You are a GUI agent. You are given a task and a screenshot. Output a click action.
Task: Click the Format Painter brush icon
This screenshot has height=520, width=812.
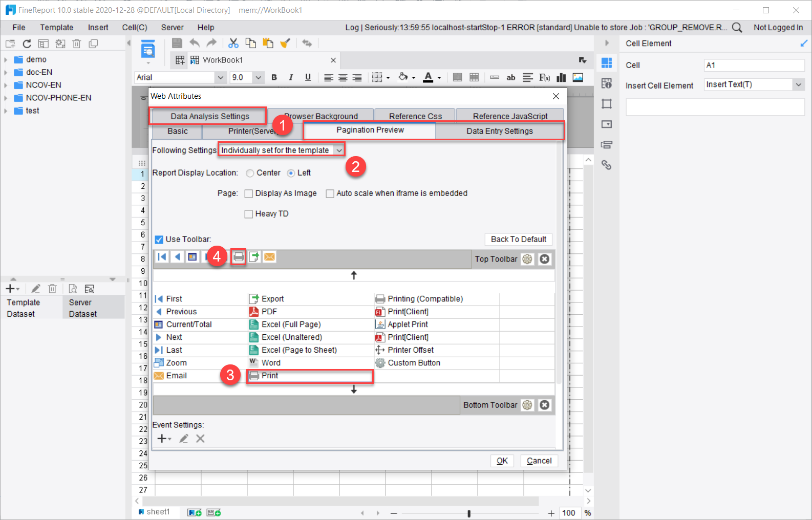point(285,44)
